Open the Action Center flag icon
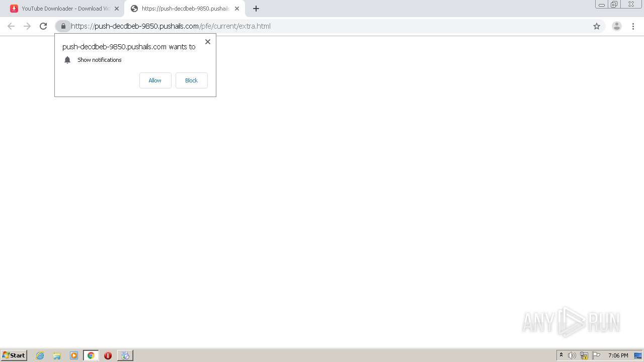Viewport: 644px width, 362px height. click(x=596, y=355)
